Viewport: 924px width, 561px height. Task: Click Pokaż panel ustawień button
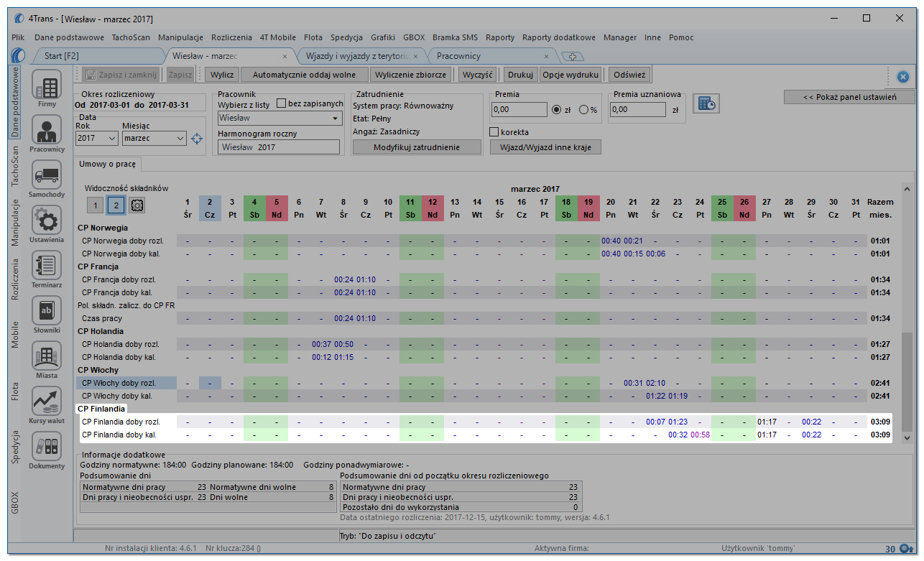click(849, 97)
